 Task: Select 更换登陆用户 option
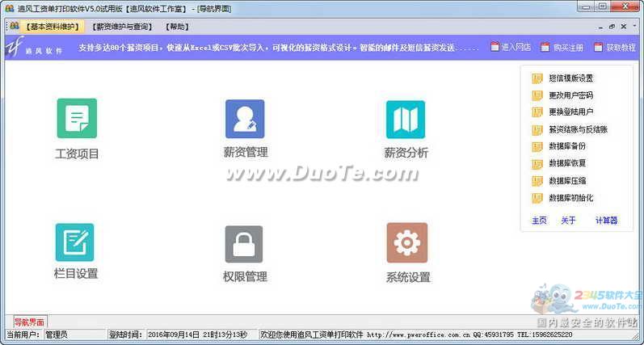571,112
